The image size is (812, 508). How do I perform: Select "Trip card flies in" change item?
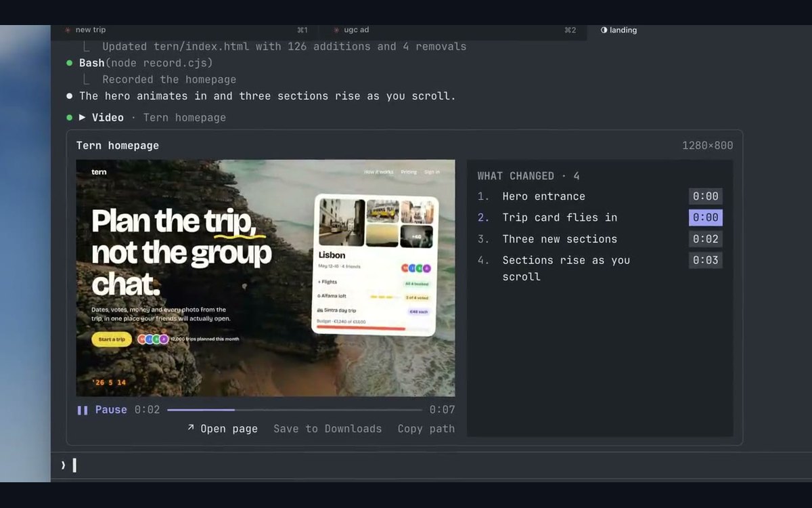(x=560, y=217)
